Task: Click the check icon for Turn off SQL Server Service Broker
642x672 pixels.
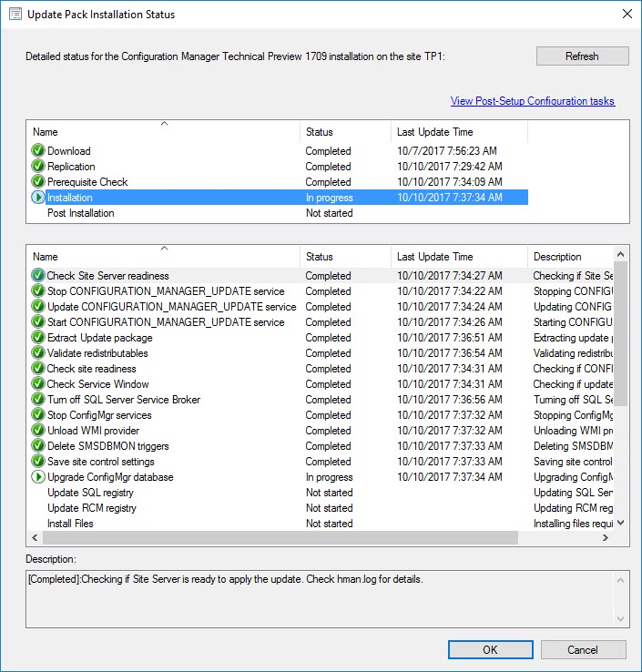Action: pos(38,399)
